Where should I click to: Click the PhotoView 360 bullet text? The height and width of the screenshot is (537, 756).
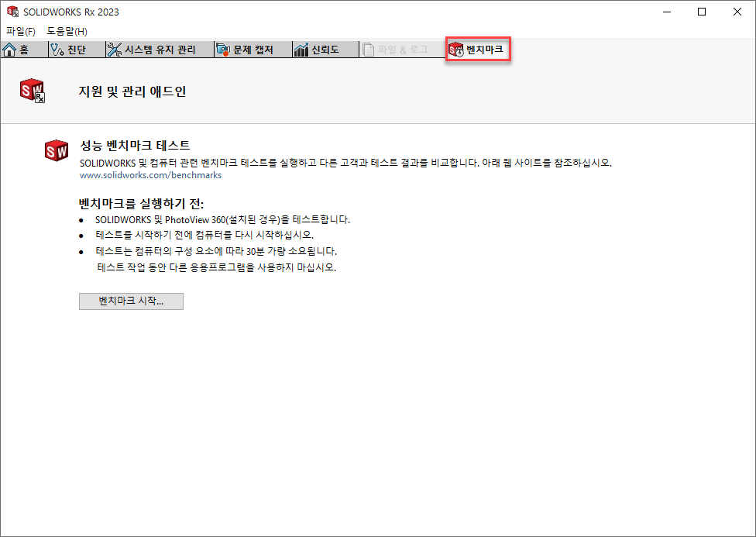(222, 219)
